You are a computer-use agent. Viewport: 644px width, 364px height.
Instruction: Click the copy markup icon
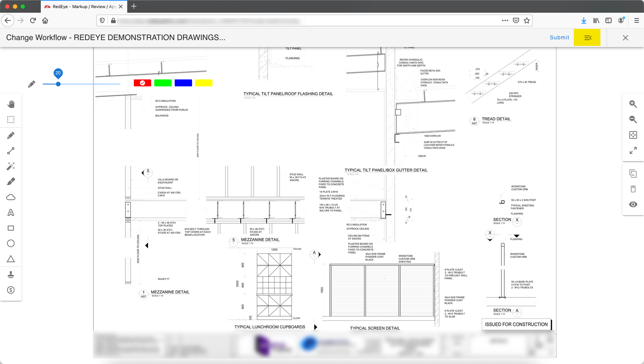[633, 174]
